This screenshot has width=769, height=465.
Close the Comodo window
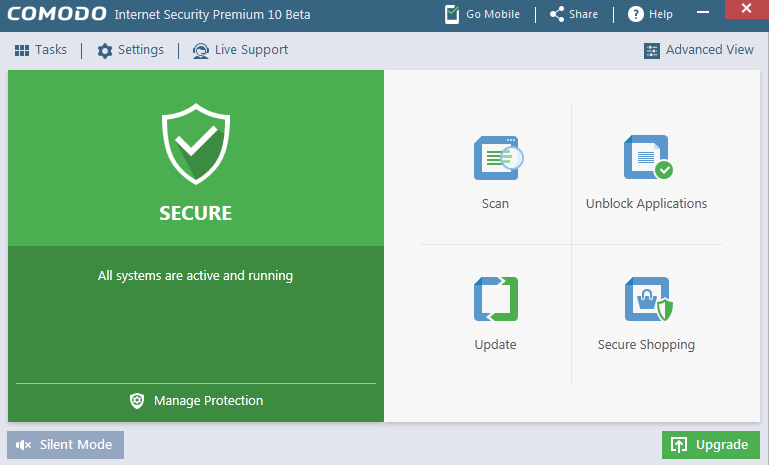pos(746,9)
